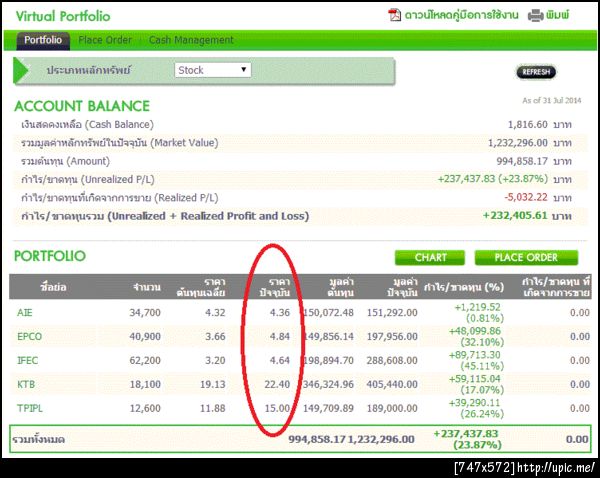
Task: Click the Virtual Portfolio title
Action: (x=63, y=16)
